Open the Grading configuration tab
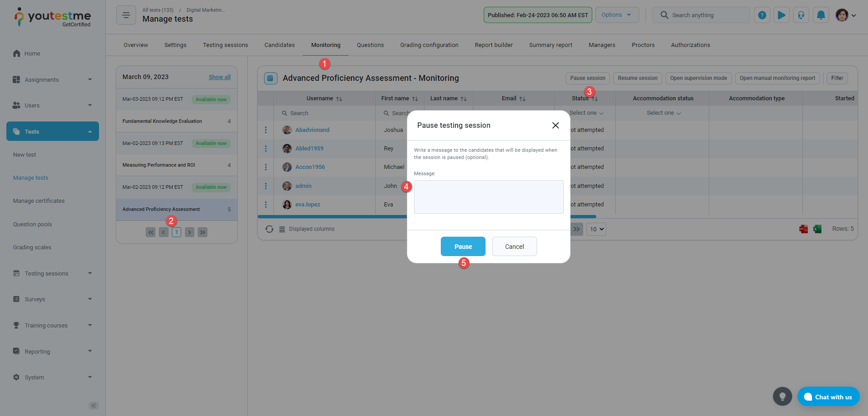This screenshot has height=416, width=868. pyautogui.click(x=429, y=45)
